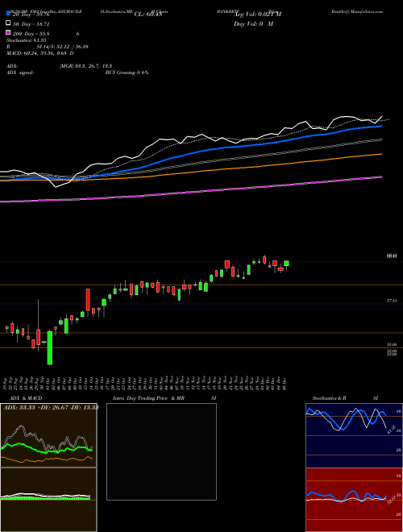Click the 57.83 price axis label
The image size is (403, 532).
[x=392, y=301]
